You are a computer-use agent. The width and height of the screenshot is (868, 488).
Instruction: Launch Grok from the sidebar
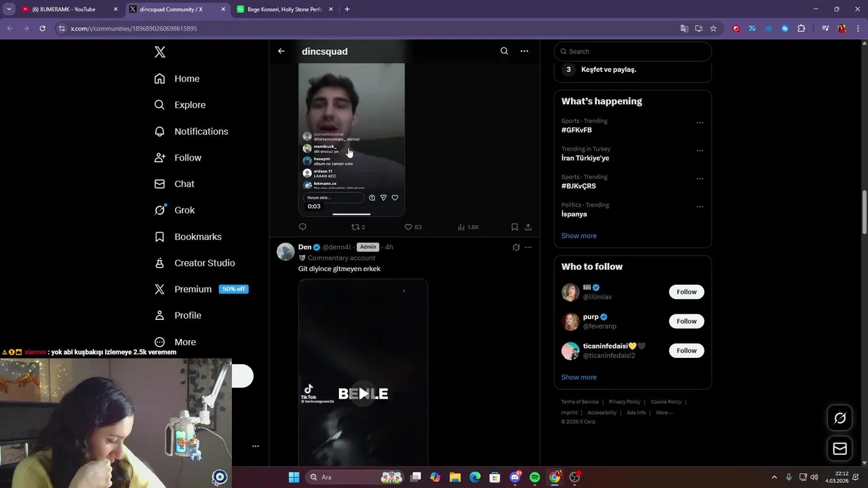coord(174,210)
